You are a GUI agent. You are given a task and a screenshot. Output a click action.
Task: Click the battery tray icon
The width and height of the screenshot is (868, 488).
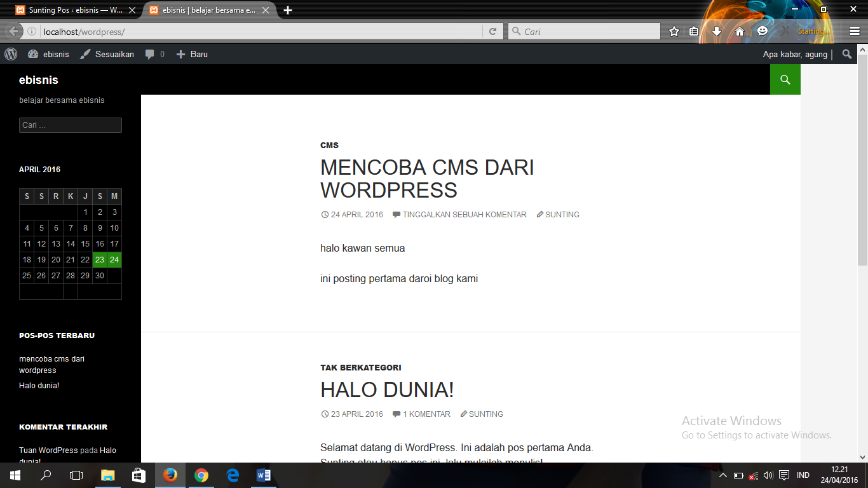pos(738,475)
